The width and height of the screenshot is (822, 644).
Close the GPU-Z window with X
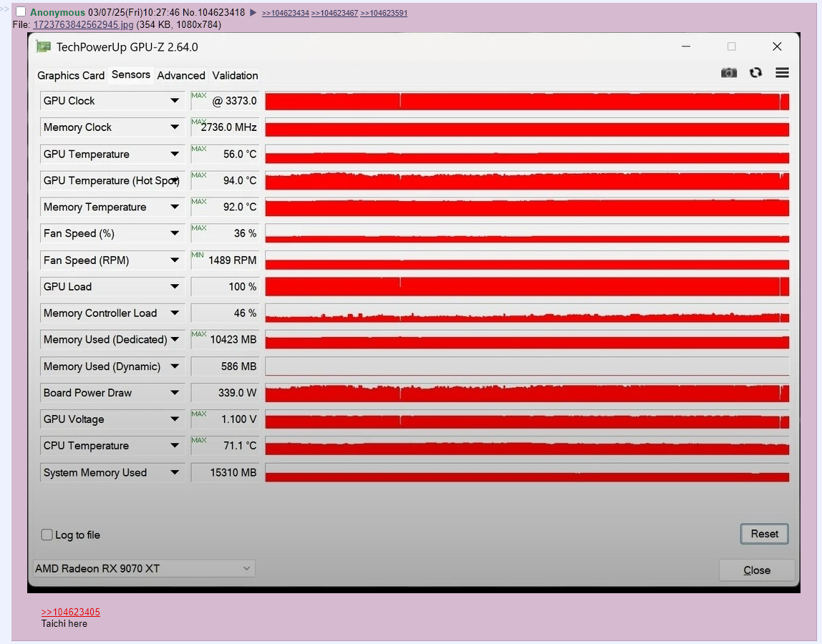(777, 46)
